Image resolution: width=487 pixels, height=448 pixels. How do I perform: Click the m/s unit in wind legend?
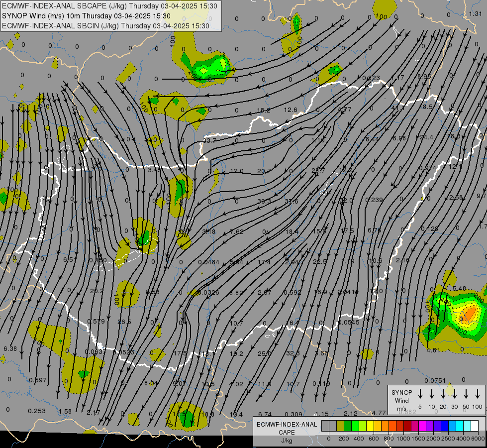[x=401, y=409]
